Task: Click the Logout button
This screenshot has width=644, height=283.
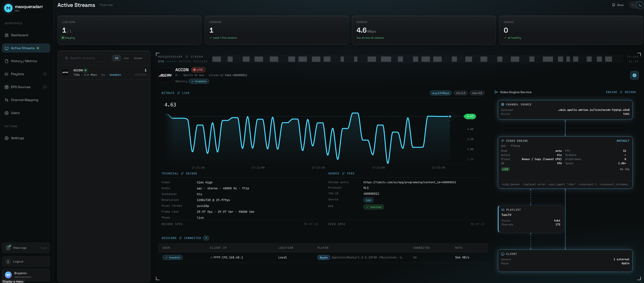Action: (x=26, y=261)
